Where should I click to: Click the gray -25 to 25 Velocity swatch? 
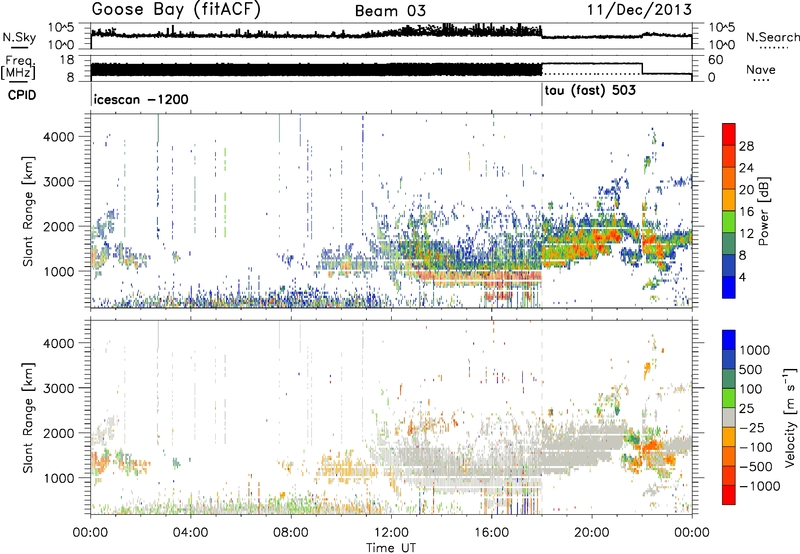729,417
